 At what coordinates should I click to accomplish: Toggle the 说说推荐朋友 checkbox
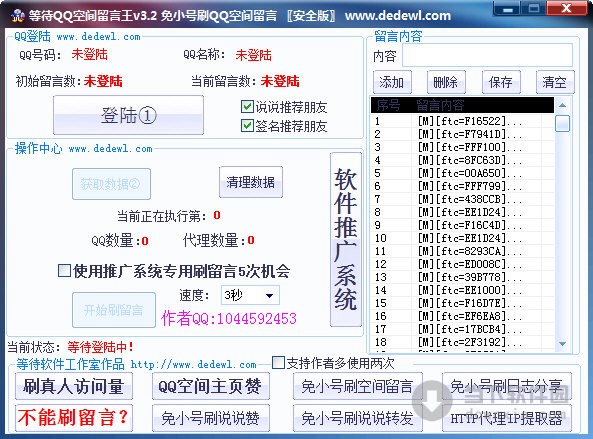point(247,107)
